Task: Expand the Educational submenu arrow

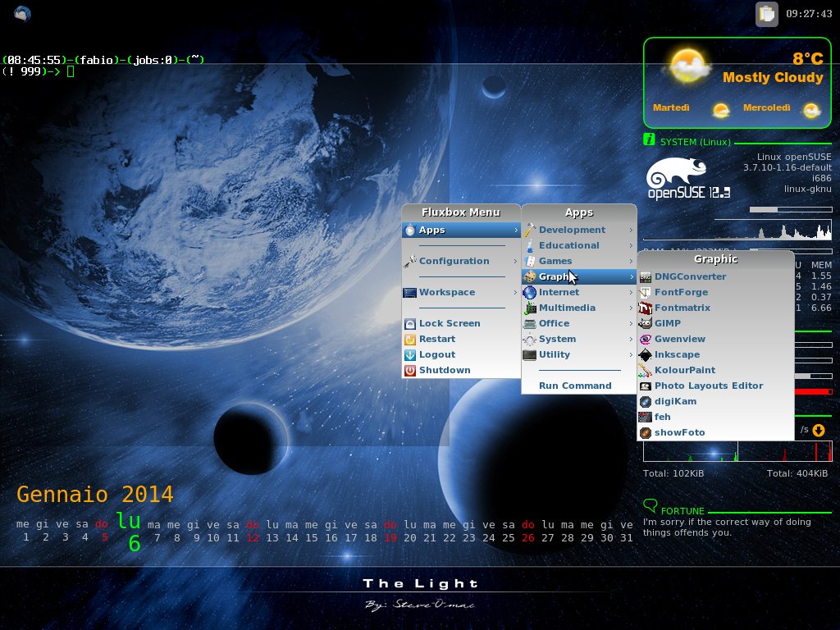Action: tap(631, 246)
